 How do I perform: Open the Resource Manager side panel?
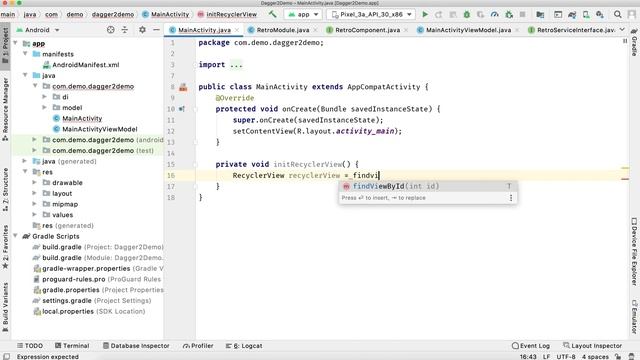pyautogui.click(x=5, y=109)
